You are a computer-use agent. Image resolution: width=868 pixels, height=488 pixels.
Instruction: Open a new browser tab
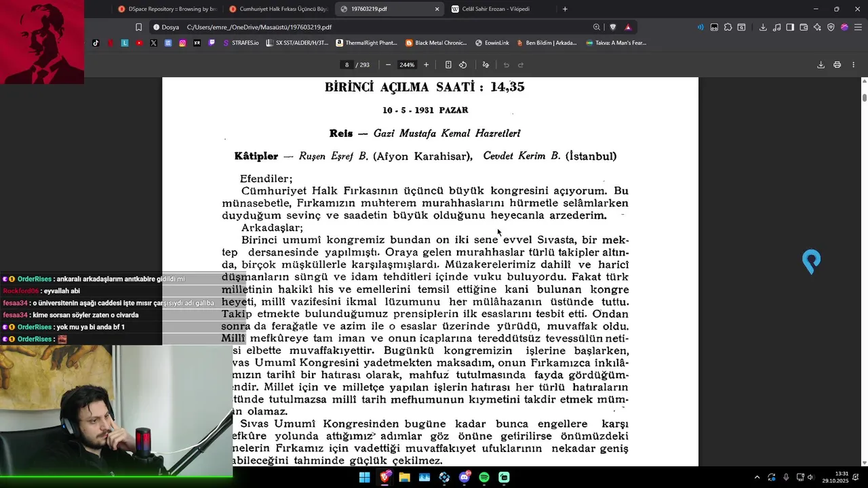[565, 9]
